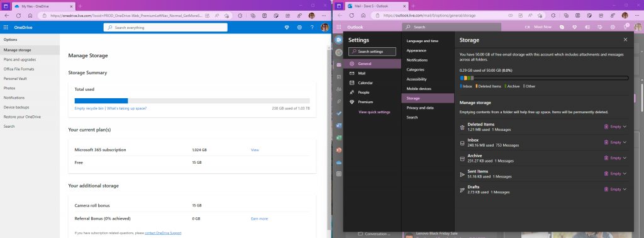The width and height of the screenshot is (644, 238).
Task: Expand the Empty options for Deleted Items
Action: [625, 127]
